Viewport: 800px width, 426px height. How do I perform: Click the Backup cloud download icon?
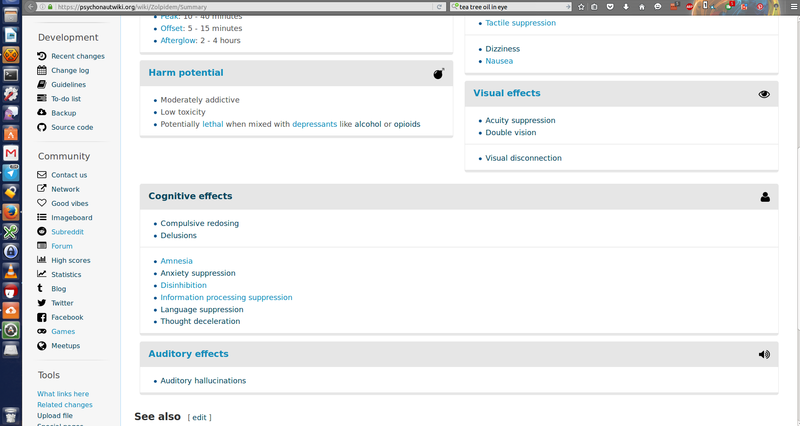click(42, 113)
